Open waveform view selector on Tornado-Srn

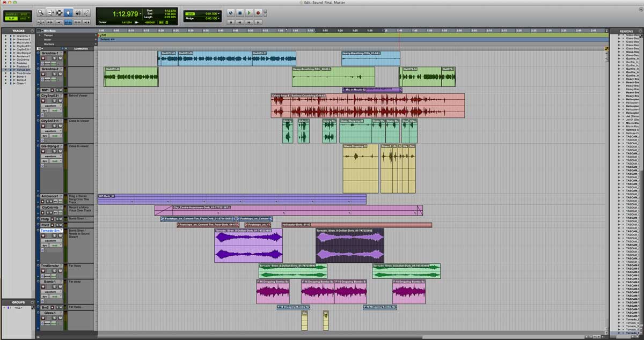(x=52, y=240)
